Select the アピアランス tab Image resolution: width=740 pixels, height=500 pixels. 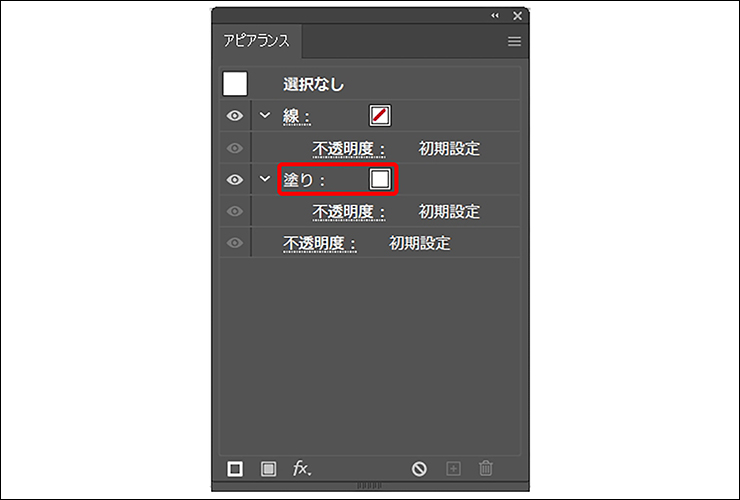(x=257, y=42)
